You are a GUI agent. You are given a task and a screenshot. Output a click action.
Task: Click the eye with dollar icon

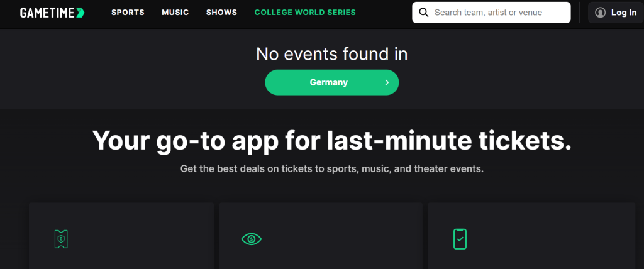tap(252, 239)
